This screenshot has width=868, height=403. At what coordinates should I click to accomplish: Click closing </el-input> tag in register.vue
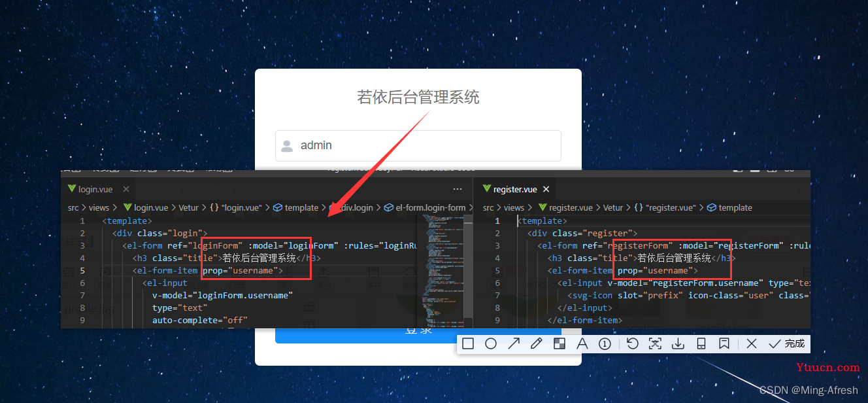[585, 307]
